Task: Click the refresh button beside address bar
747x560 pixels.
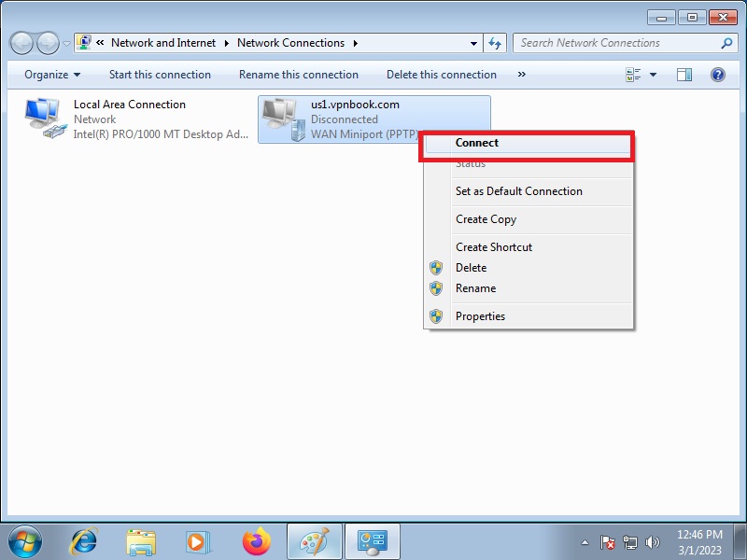Action: click(495, 43)
